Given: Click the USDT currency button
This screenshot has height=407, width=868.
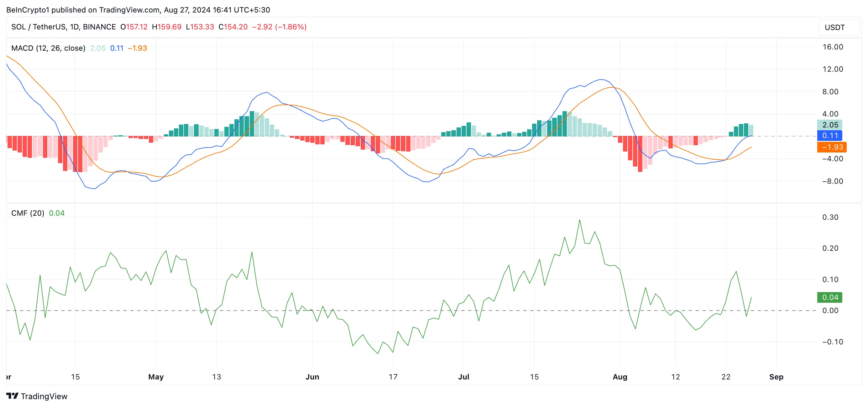Looking at the screenshot, I should pyautogui.click(x=839, y=27).
